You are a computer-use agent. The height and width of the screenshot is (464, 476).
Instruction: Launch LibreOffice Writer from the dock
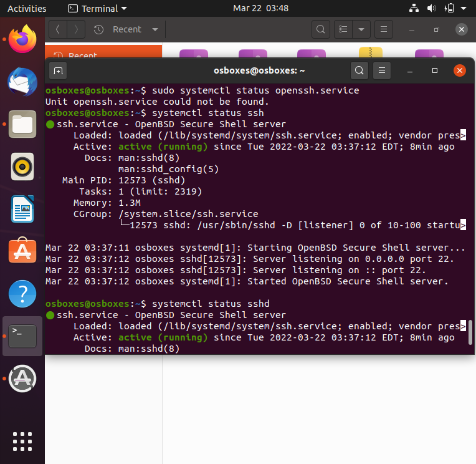(22, 209)
